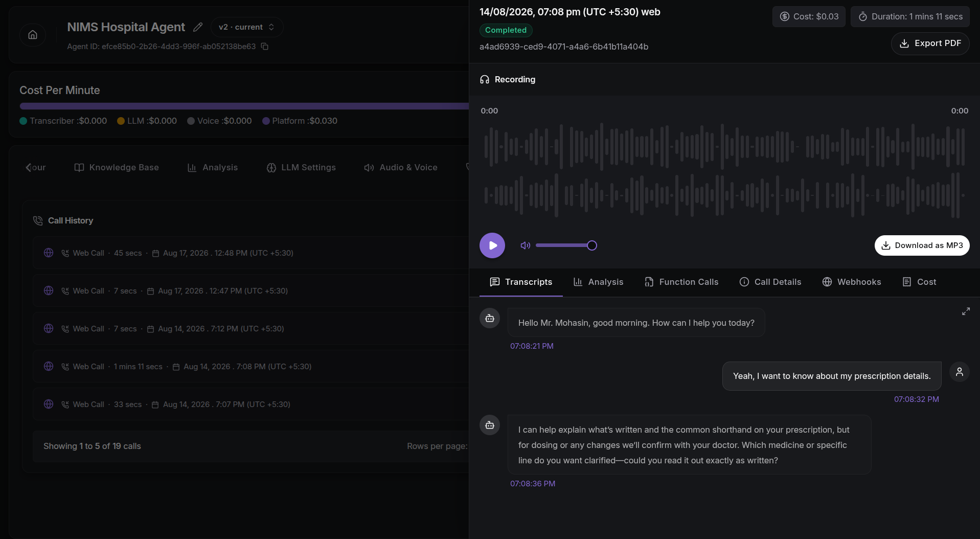Click the Duration 1 mins 11 secs badge
980x539 pixels.
point(910,17)
